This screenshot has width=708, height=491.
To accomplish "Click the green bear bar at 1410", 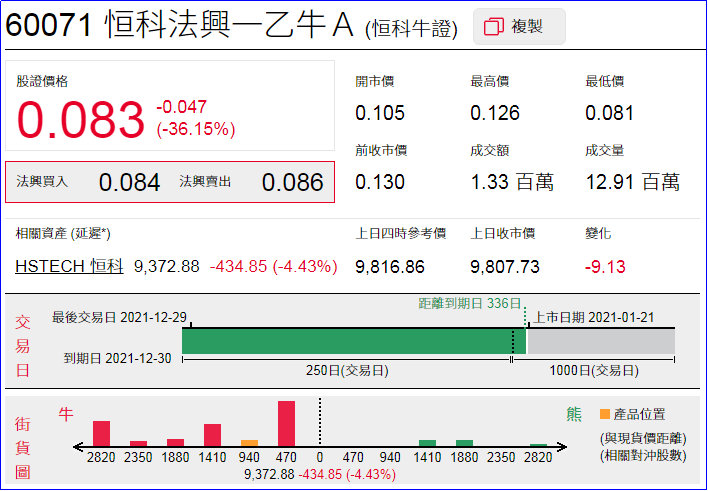I will click(427, 443).
